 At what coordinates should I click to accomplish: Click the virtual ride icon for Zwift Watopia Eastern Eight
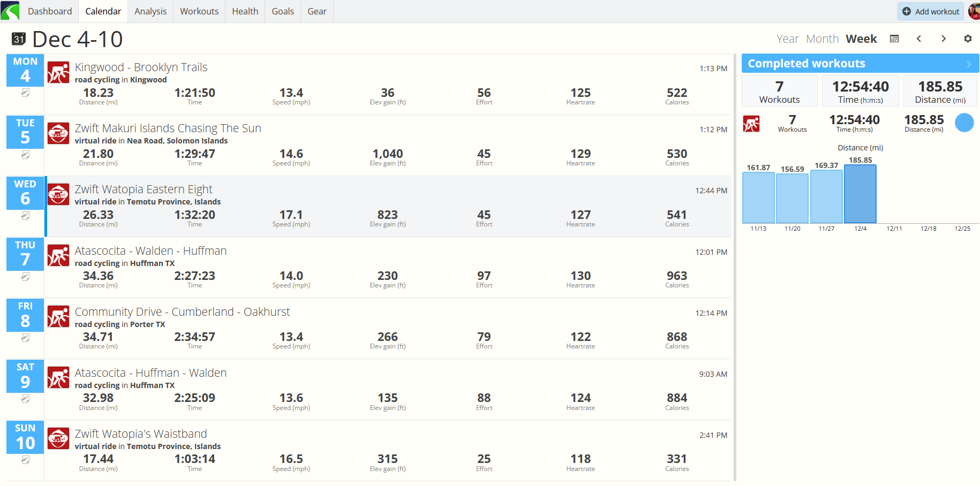point(58,194)
